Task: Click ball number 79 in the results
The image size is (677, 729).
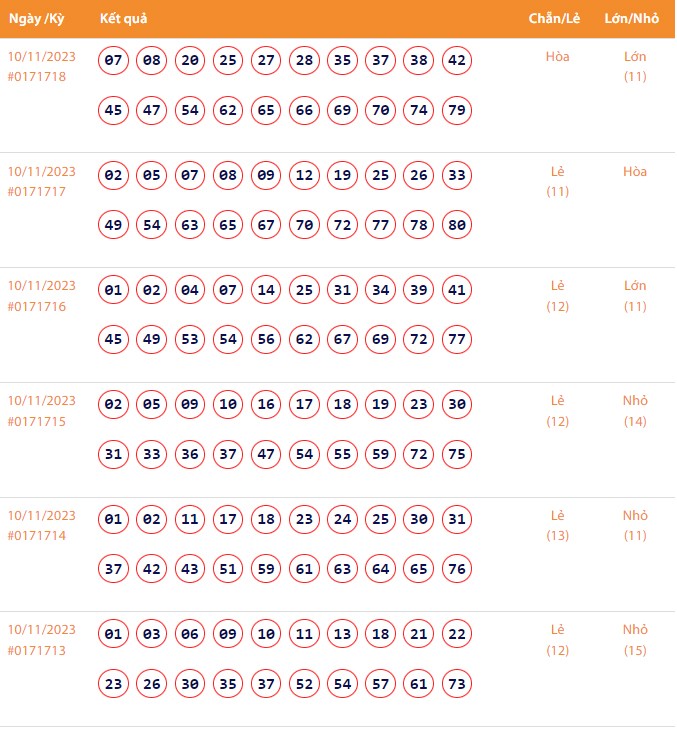Action: (457, 110)
